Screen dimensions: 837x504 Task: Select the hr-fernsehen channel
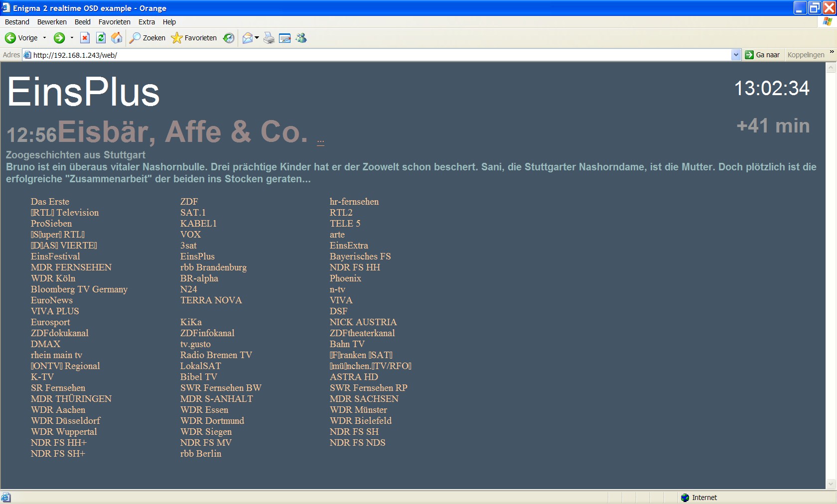[354, 202]
